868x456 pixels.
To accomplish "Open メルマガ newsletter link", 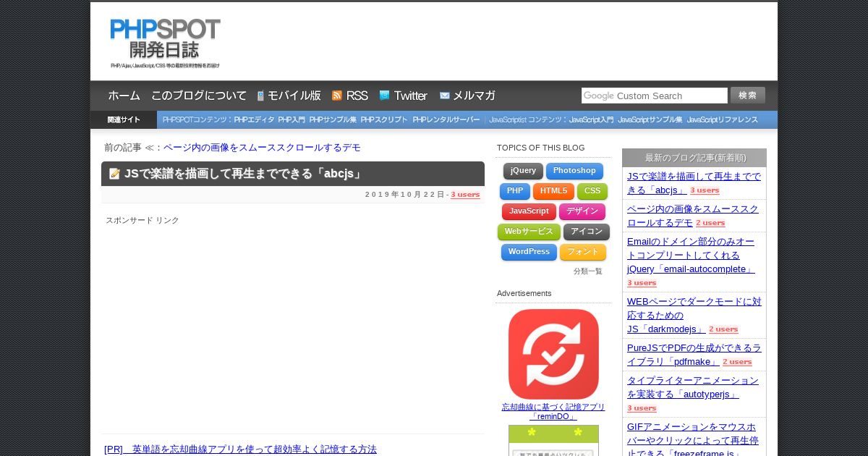I will (x=475, y=96).
